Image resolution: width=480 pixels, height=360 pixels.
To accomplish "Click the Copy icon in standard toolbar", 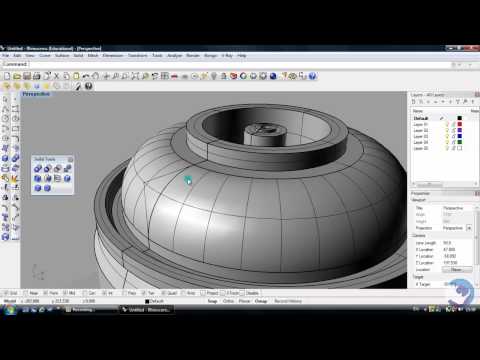I will (x=66, y=76).
